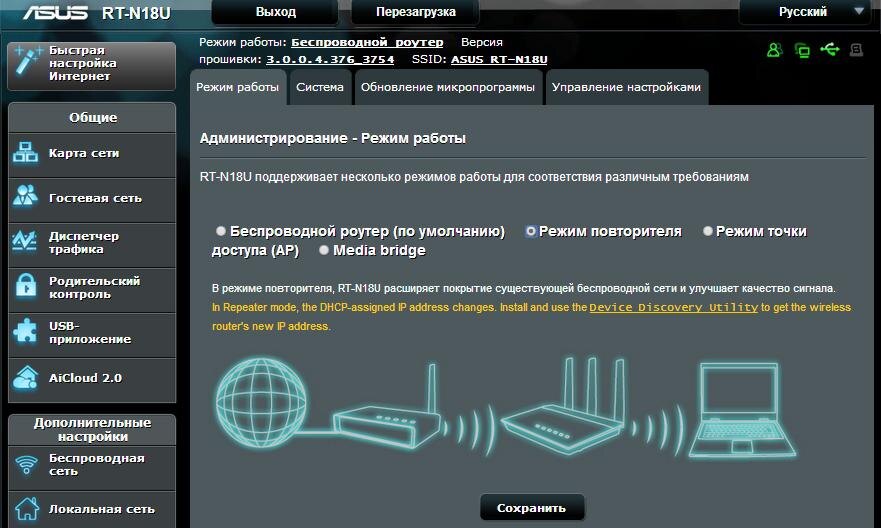The image size is (881, 528).
Task: Open Гостевая сеть menu item
Action: (92, 198)
